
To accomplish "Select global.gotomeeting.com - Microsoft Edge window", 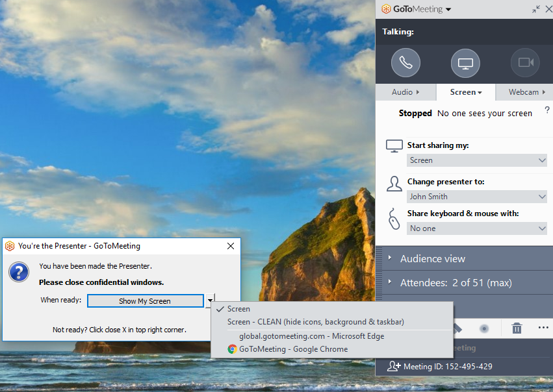I will pyautogui.click(x=331, y=336).
